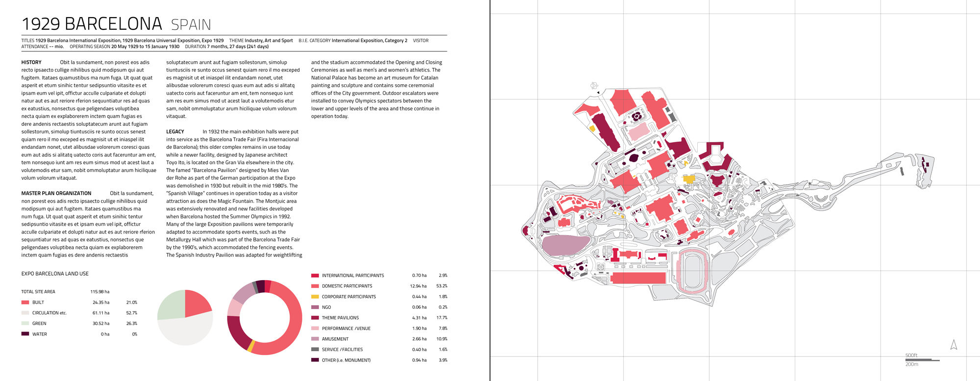Viewport: 980px width, 381px height.
Task: Click the 1929 BARCELONA title
Action: pyautogui.click(x=92, y=24)
